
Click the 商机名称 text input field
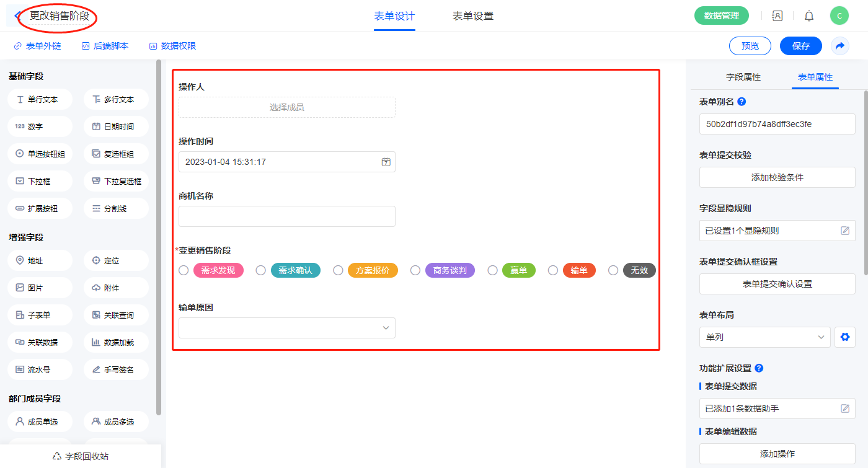click(x=286, y=216)
